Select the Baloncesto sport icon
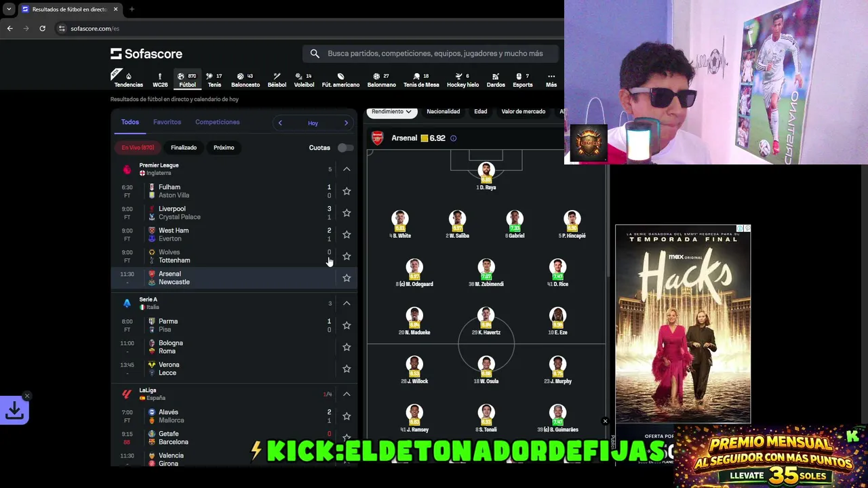 pyautogui.click(x=245, y=80)
